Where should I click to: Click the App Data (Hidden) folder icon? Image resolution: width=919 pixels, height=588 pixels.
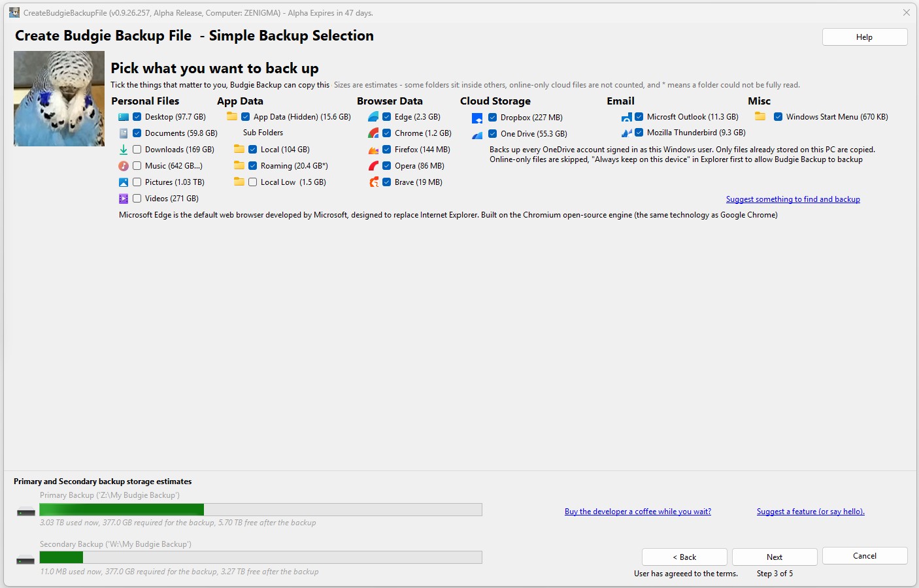coord(232,117)
